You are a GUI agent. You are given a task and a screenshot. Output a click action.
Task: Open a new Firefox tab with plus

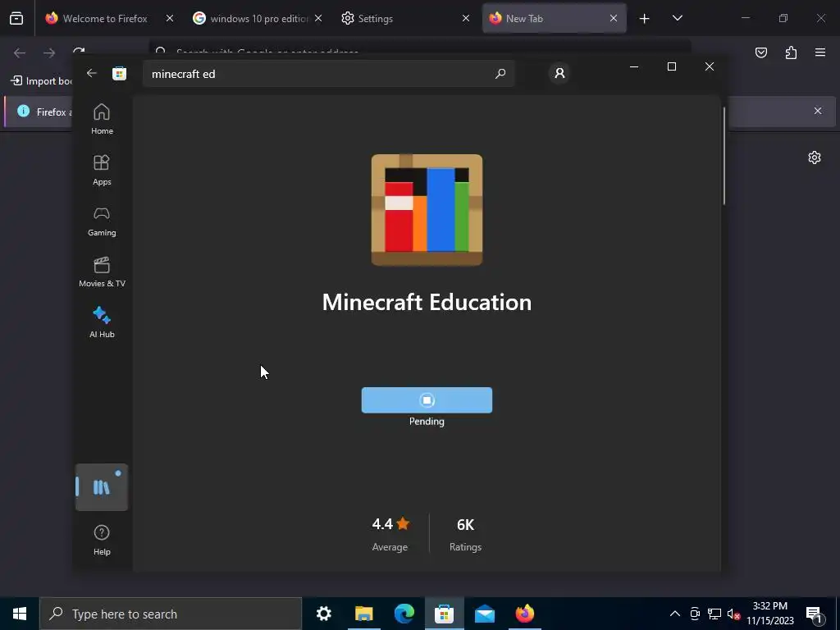(x=645, y=19)
